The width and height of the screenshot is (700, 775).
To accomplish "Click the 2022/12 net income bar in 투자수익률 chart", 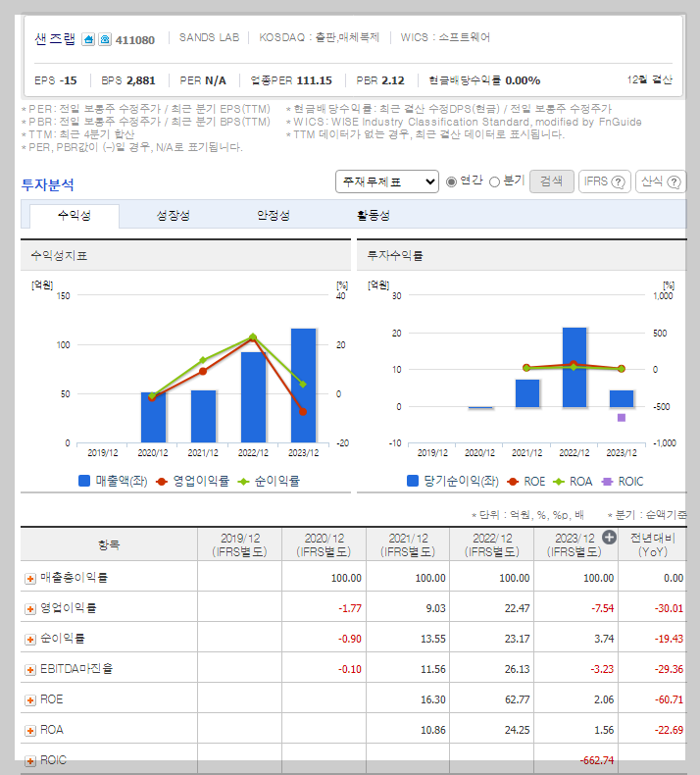I will (575, 367).
